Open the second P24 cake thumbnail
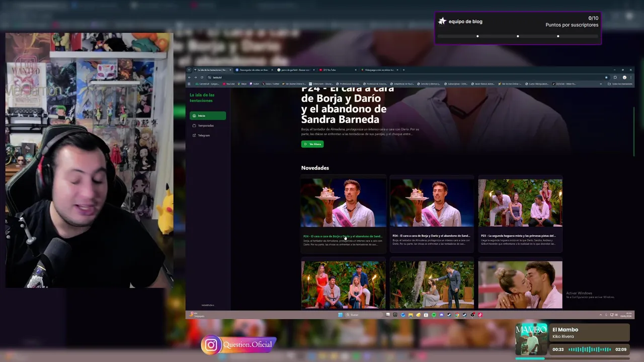644x362 pixels. (x=432, y=203)
